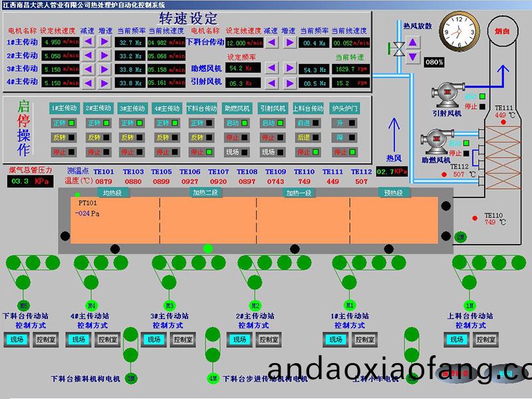Toggle 升 for 炉头炉门
This screenshot has width=532, height=399.
point(344,123)
